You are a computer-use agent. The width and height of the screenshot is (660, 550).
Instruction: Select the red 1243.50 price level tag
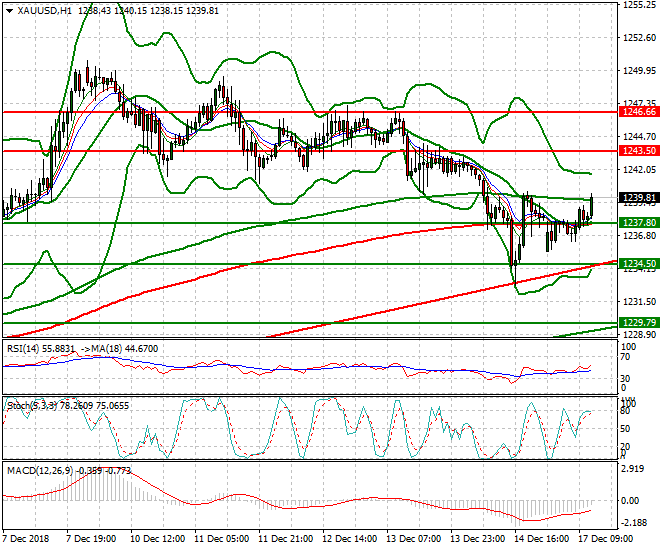pyautogui.click(x=638, y=150)
